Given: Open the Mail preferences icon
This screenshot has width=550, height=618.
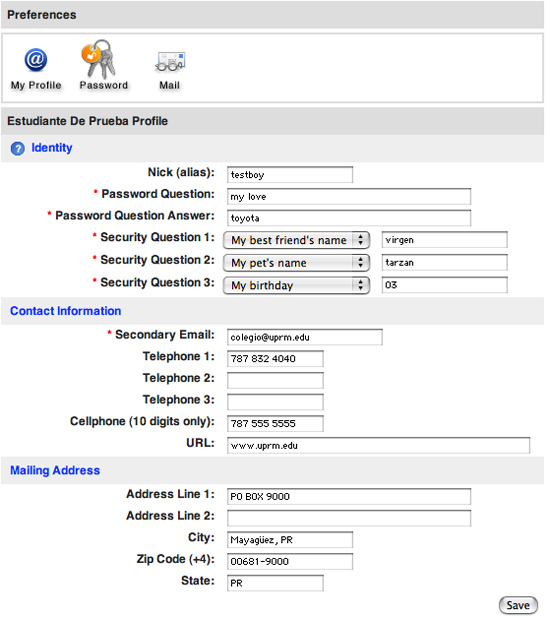Looking at the screenshot, I should click(170, 62).
